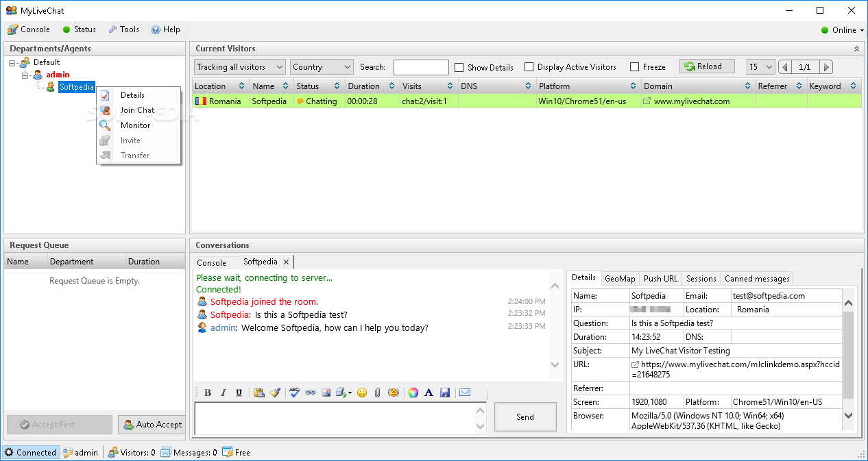Toggle underline formatting in editor
This screenshot has height=461, width=868.
239,393
